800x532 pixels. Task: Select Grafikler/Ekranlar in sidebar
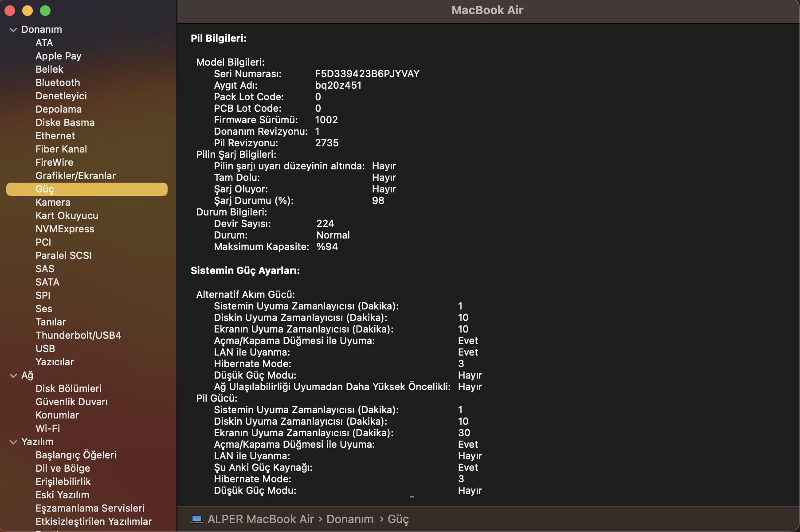75,176
